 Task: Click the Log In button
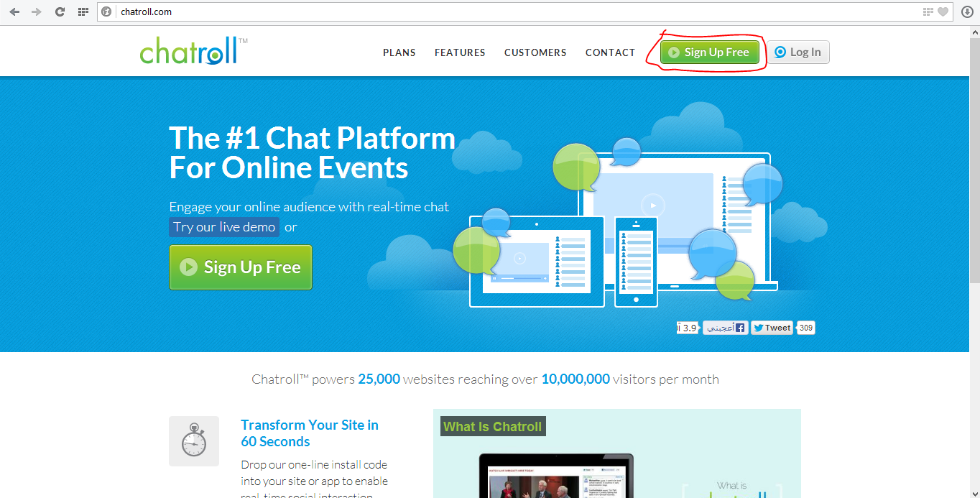[799, 52]
